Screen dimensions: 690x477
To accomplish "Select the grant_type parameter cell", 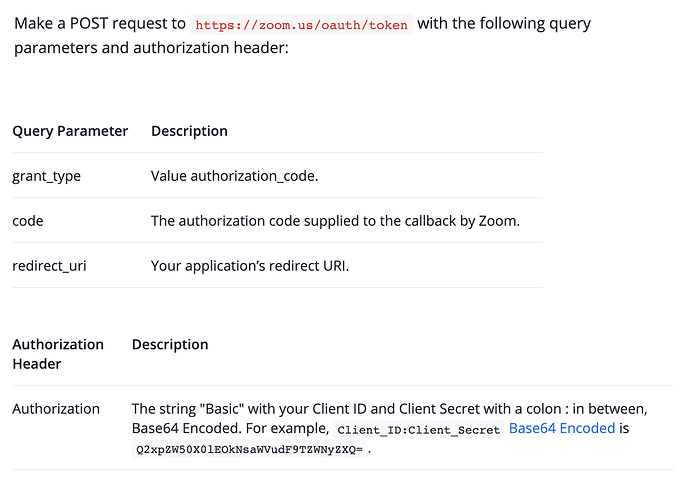I will 46,176.
